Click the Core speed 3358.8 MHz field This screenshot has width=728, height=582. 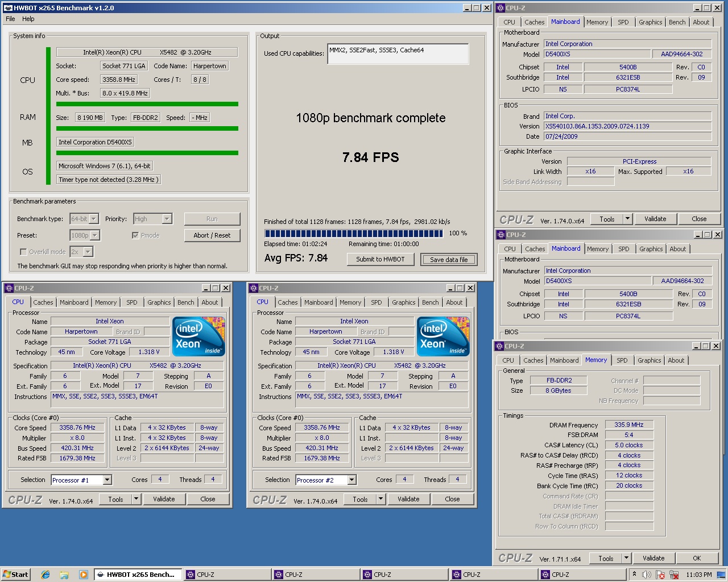(118, 80)
